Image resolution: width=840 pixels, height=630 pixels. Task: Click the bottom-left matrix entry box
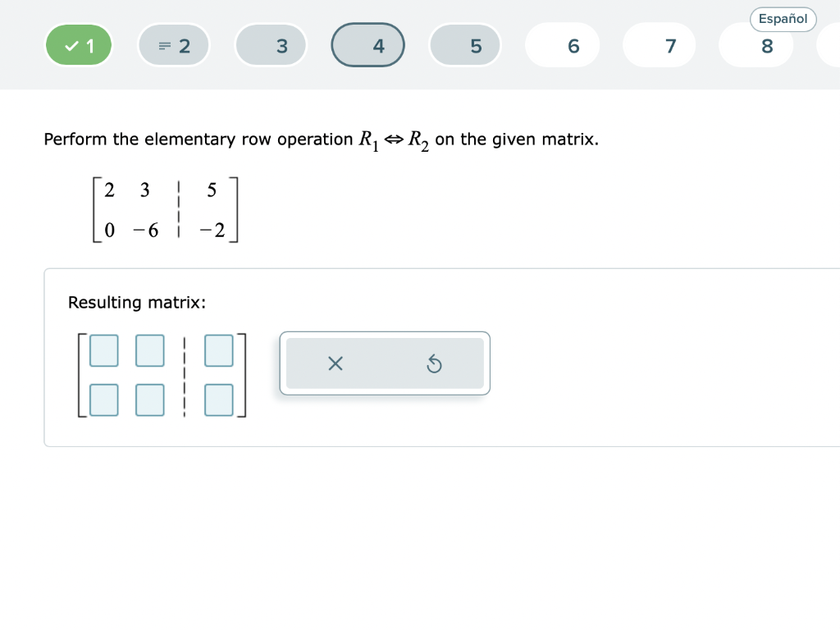pos(103,399)
